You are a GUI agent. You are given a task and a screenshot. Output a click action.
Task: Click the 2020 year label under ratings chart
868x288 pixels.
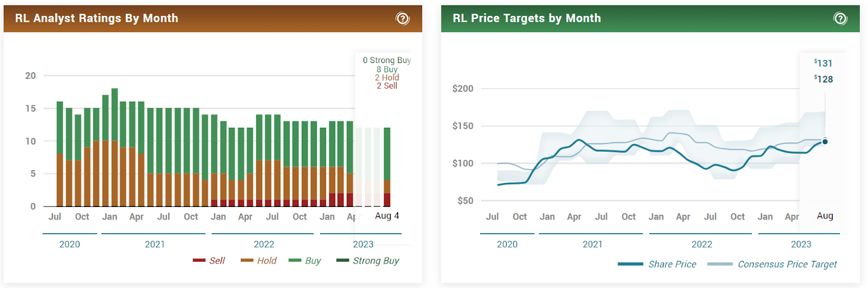[x=69, y=245]
